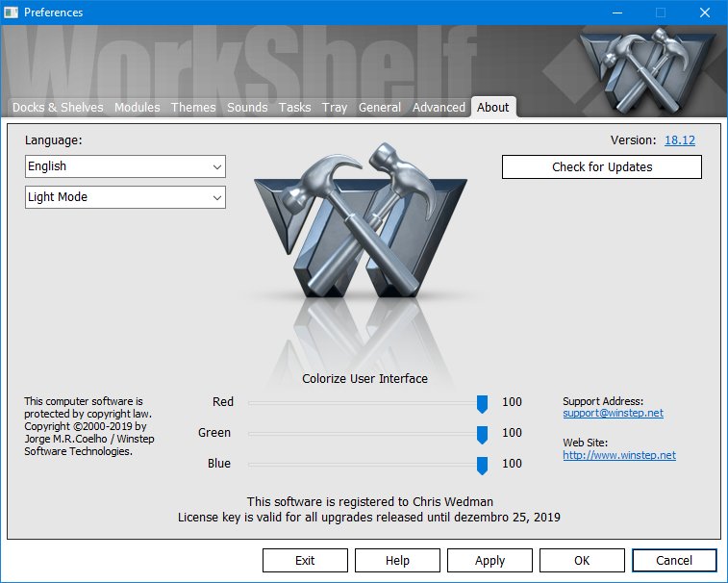Click the Help button
This screenshot has height=583, width=728.
pyautogui.click(x=397, y=560)
